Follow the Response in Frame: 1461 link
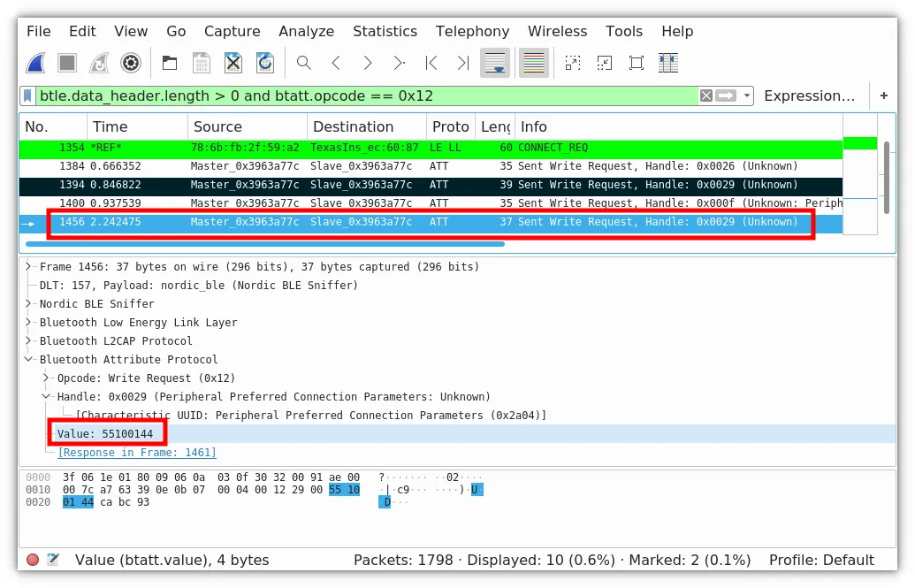The image size is (915, 588). pos(137,453)
